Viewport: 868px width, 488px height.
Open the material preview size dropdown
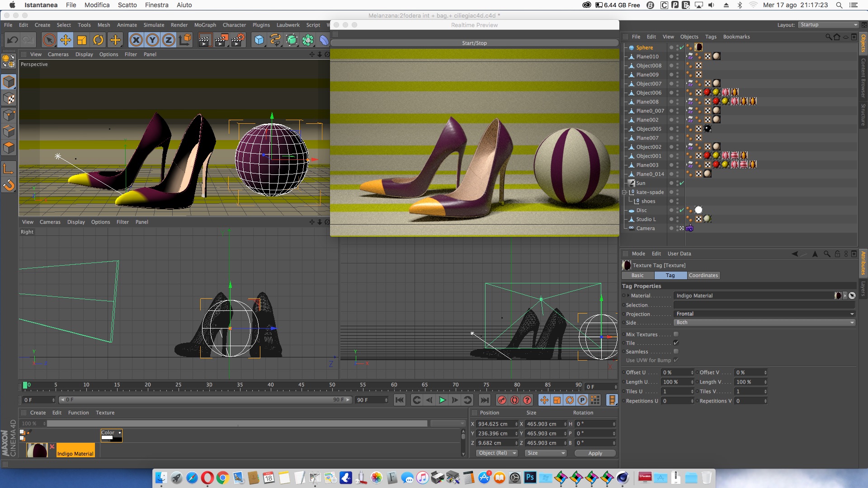(448, 423)
